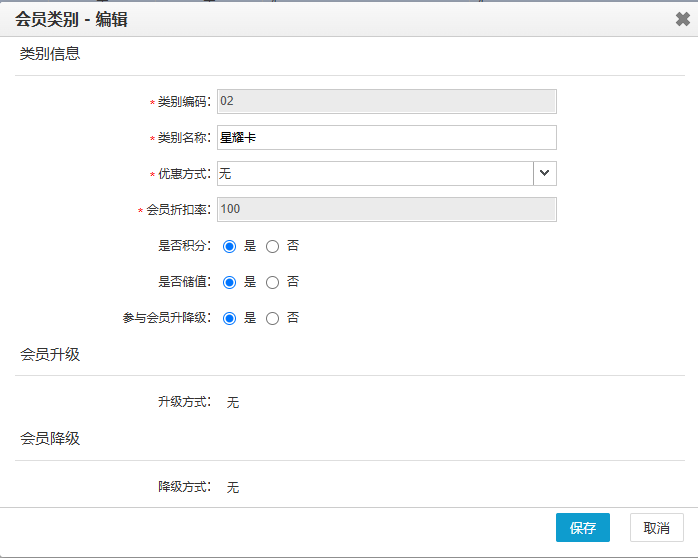Click the 升级方式 value 无
The height and width of the screenshot is (558, 698).
click(x=233, y=402)
